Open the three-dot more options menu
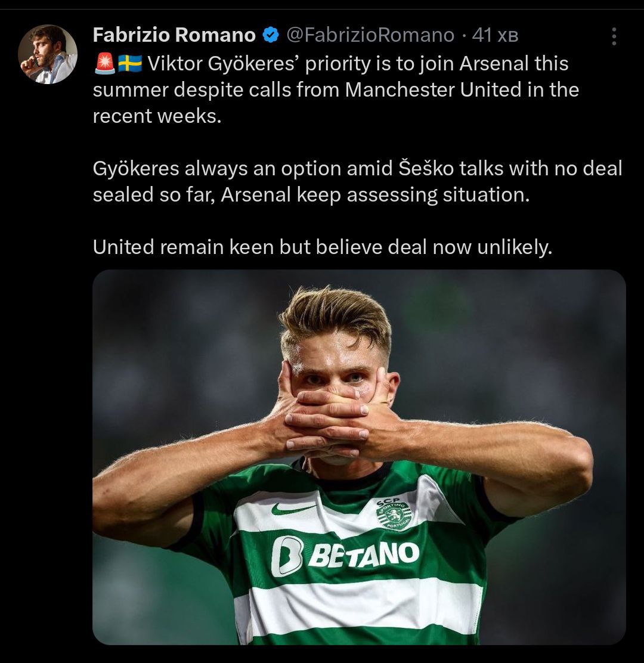 coord(614,37)
